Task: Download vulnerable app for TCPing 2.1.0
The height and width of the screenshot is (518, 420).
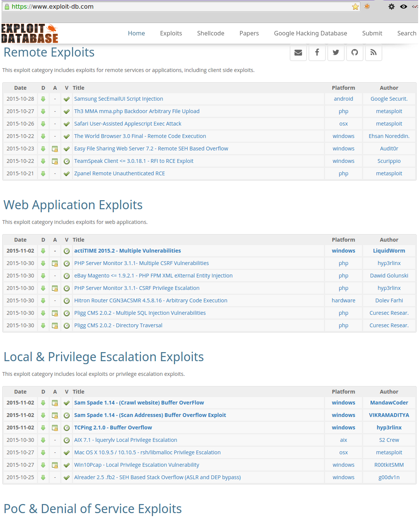Action: coord(55,428)
